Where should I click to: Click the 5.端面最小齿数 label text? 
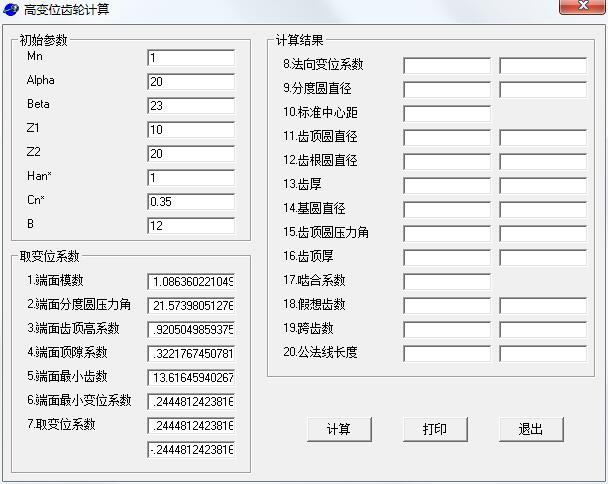[x=67, y=376]
